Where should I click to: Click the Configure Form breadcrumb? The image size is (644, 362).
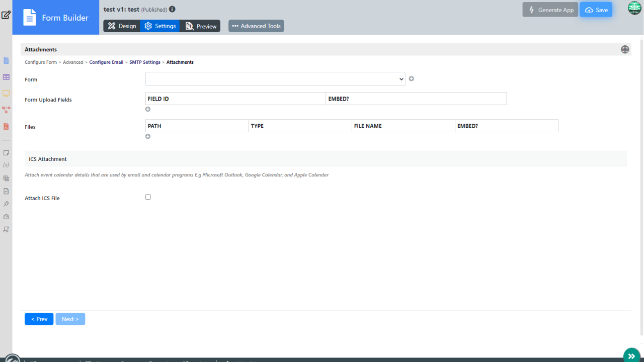tap(41, 62)
